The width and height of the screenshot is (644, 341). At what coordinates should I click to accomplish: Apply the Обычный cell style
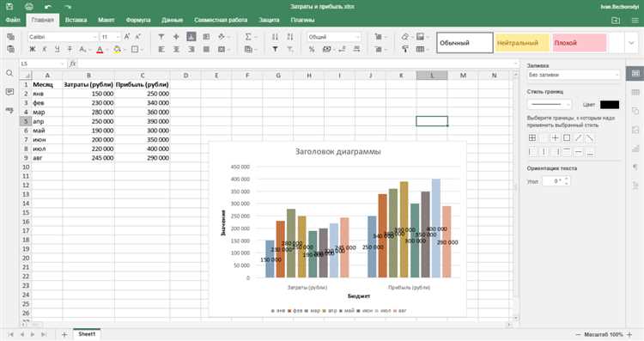point(465,43)
